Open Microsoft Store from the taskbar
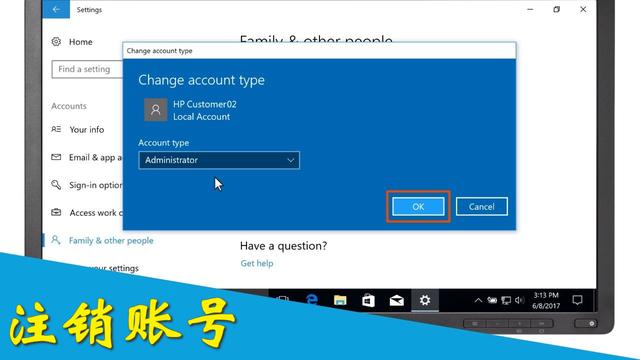 point(368,300)
